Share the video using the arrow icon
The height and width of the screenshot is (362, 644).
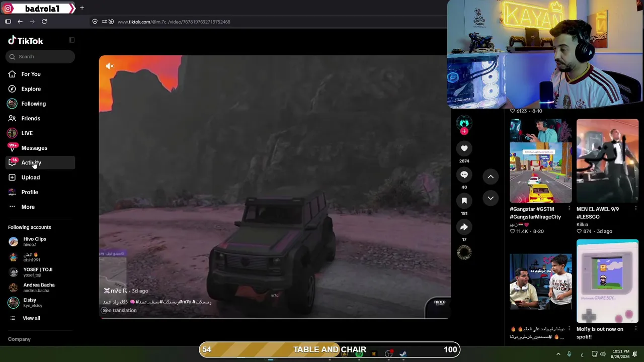tap(464, 227)
